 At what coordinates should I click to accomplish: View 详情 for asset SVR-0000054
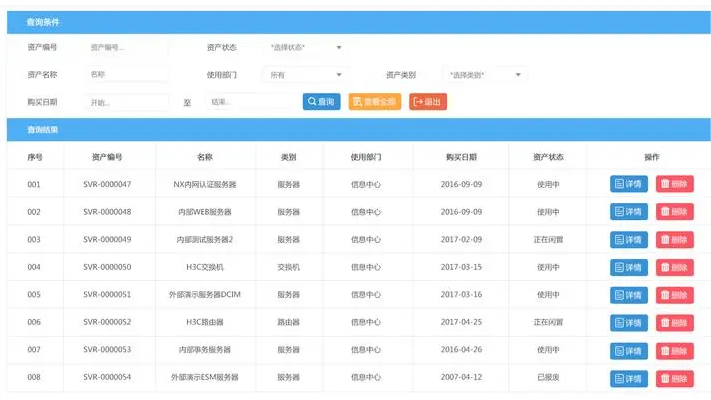click(629, 379)
